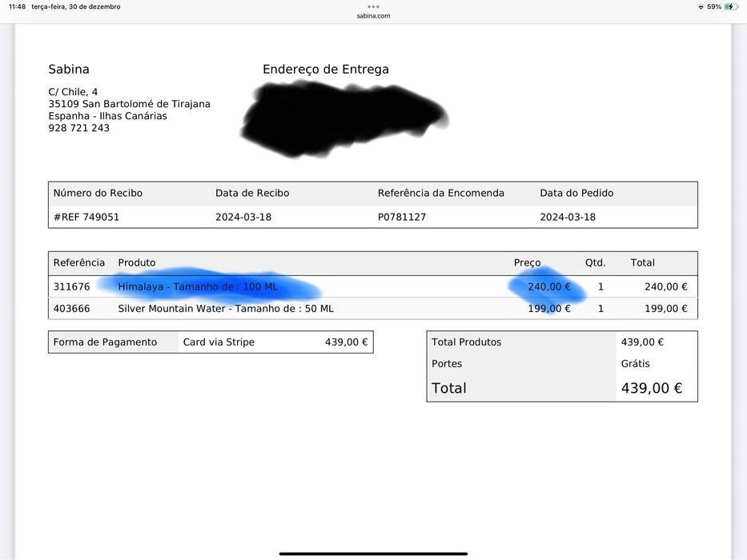Select product reference 311676

click(71, 286)
